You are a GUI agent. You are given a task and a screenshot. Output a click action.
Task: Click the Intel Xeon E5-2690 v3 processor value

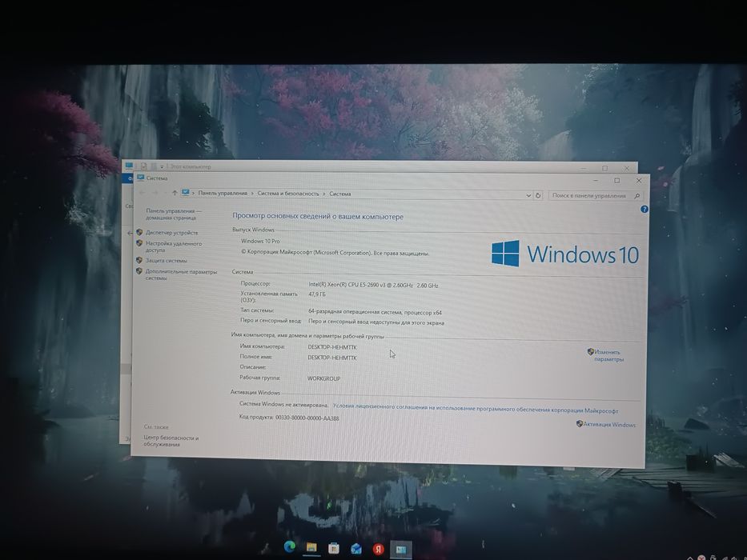(373, 285)
